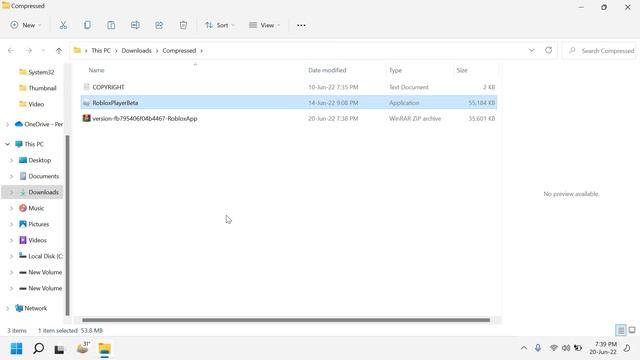Viewport: 640px width, 360px height.
Task: Click Compressed in breadcrumb path
Action: 179,51
